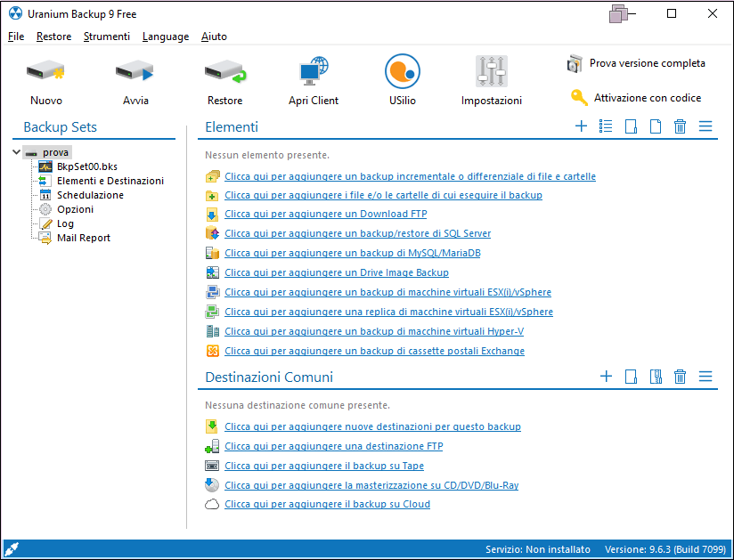The image size is (734, 560).
Task: Click Prova versione completa text
Action: (648, 63)
